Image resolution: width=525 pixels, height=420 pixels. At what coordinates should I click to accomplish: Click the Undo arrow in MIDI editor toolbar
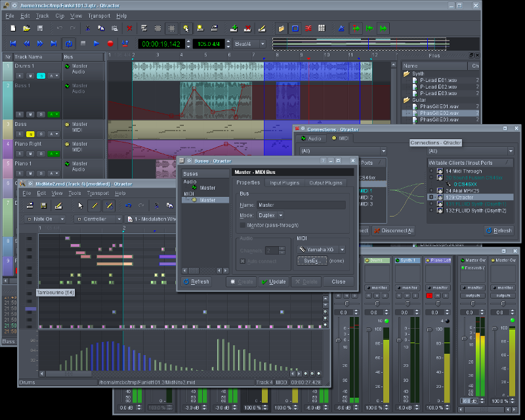click(129, 205)
